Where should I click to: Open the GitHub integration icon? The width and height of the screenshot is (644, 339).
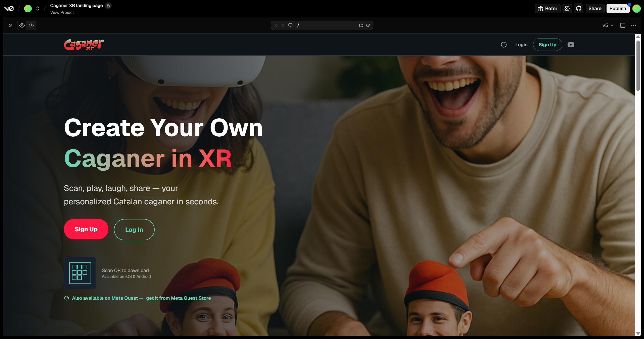[579, 9]
